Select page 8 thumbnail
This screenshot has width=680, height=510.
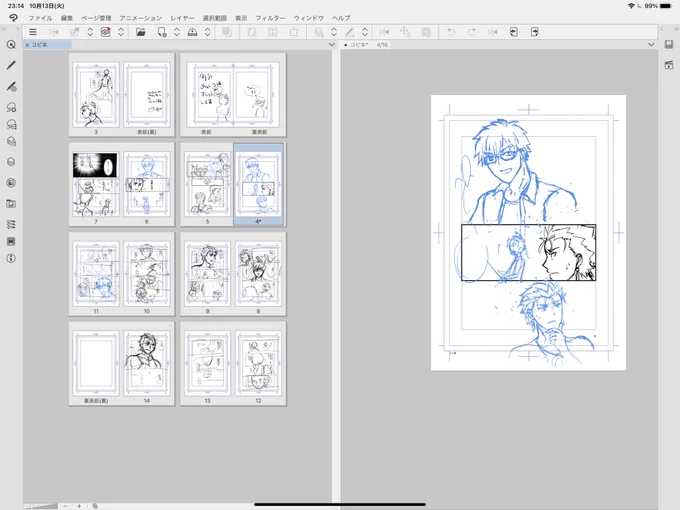(x=258, y=274)
